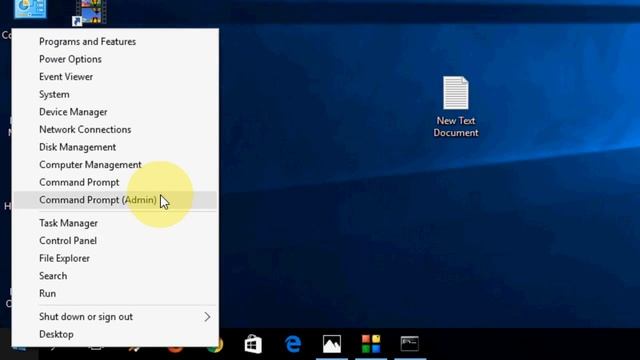Launch Event Viewer
The image size is (640, 360).
coord(115,77)
